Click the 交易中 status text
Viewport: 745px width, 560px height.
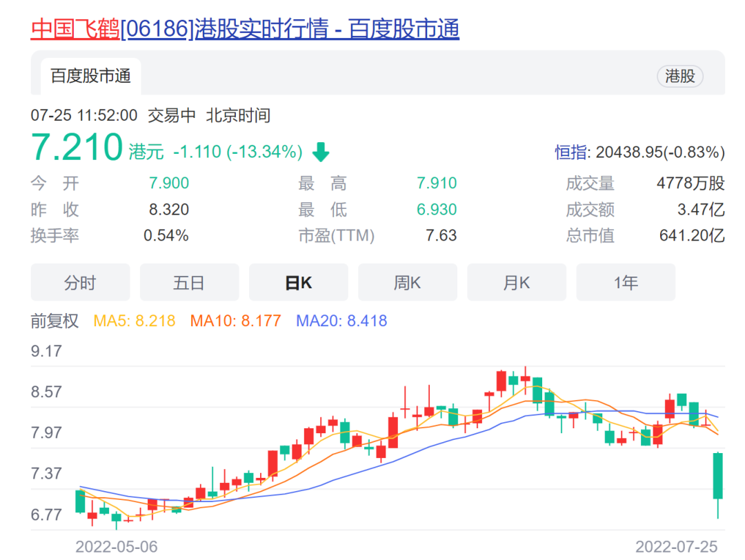(172, 115)
